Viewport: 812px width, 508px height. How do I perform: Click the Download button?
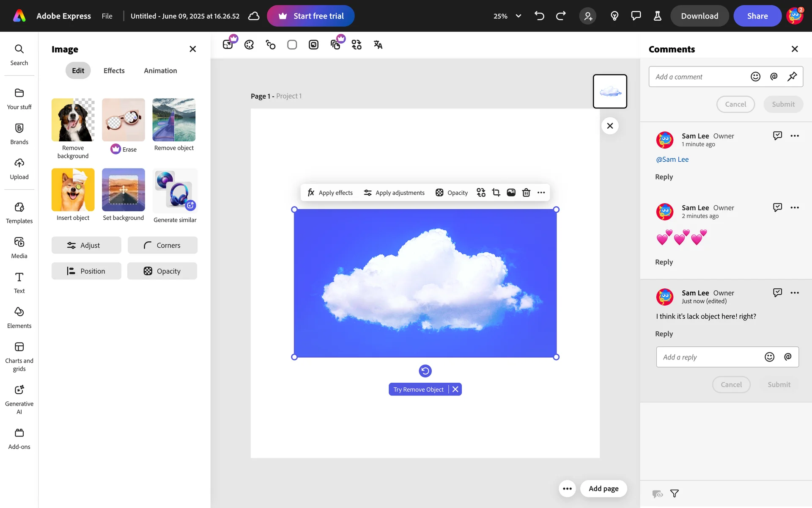[700, 16]
